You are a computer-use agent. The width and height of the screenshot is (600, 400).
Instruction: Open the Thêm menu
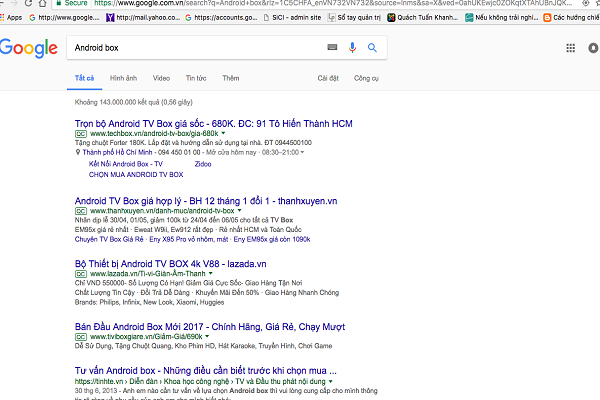[x=231, y=77]
